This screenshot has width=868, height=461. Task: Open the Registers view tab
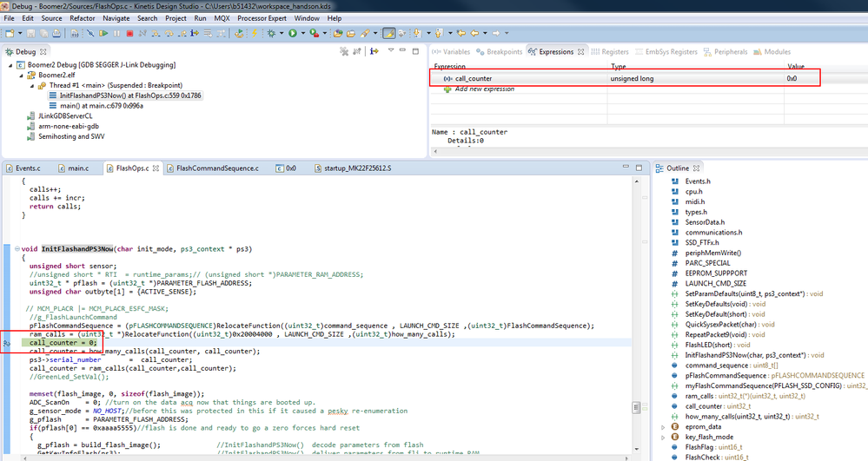click(610, 52)
